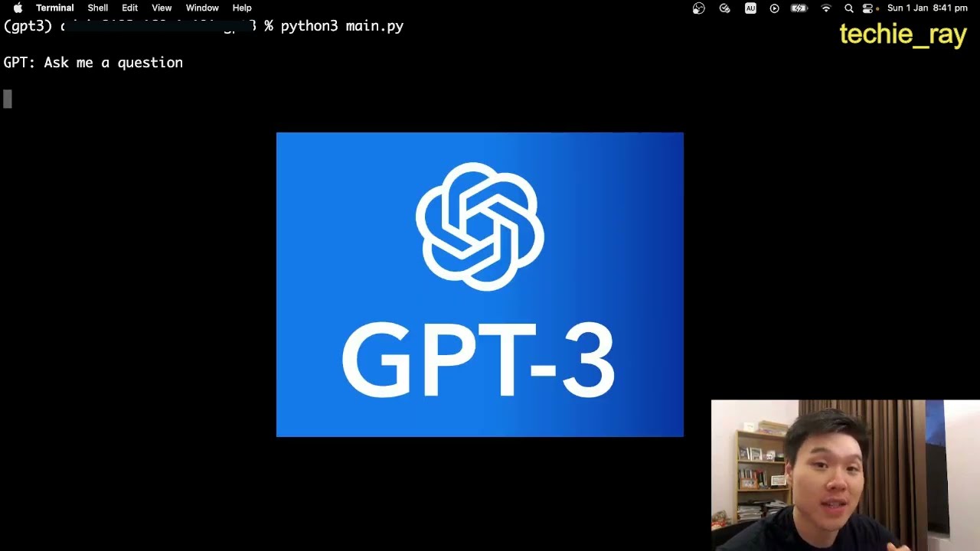Open the Apple menu
Viewport: 980px width, 551px height.
point(18,8)
